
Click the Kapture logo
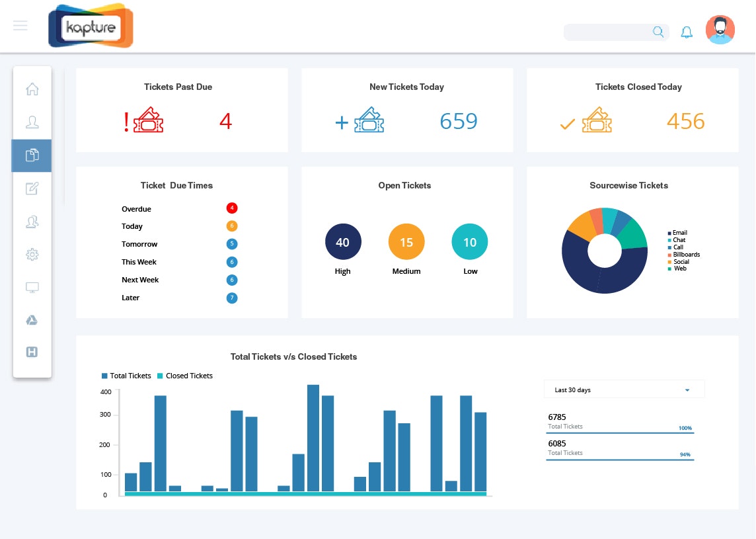tap(91, 26)
